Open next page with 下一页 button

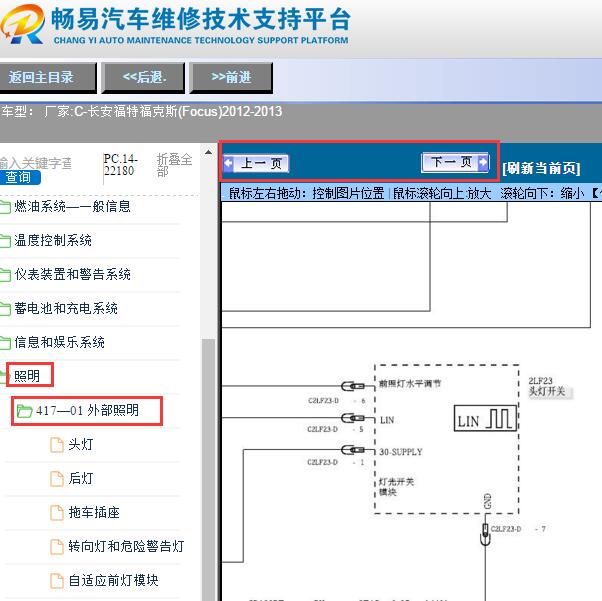(455, 162)
